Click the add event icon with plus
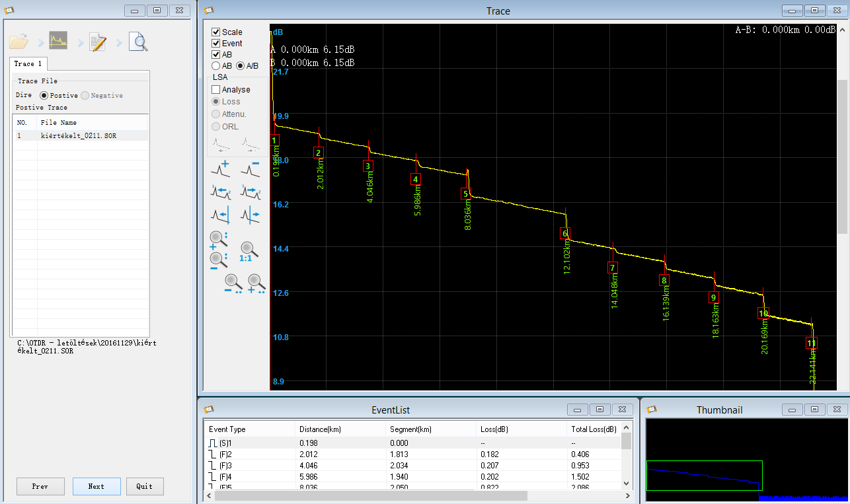Screen dimensions: 850x504 tap(220, 168)
